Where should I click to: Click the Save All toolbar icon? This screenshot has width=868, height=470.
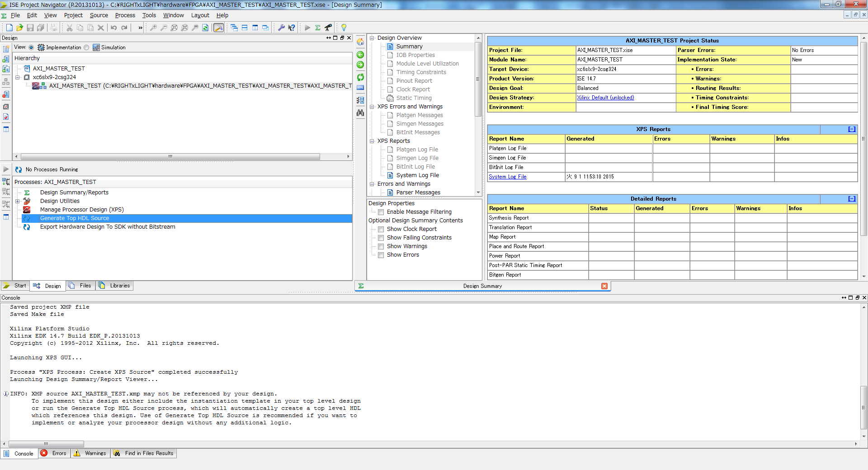pyautogui.click(x=41, y=28)
